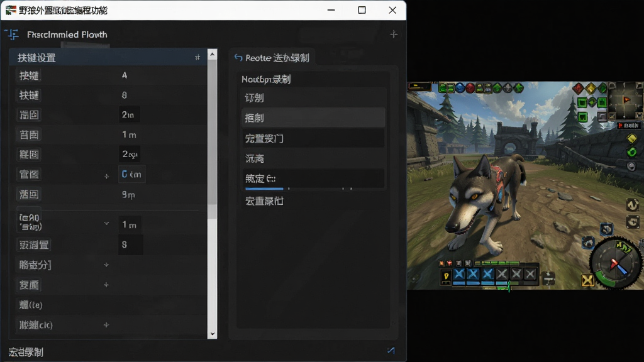
Task: Click the blue progress slider under 煞定
Action: [x=264, y=189]
